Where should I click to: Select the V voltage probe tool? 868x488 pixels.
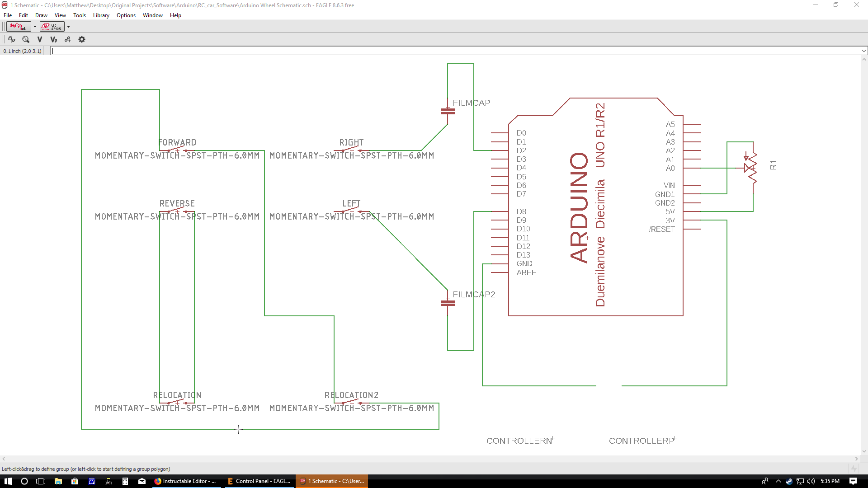40,39
